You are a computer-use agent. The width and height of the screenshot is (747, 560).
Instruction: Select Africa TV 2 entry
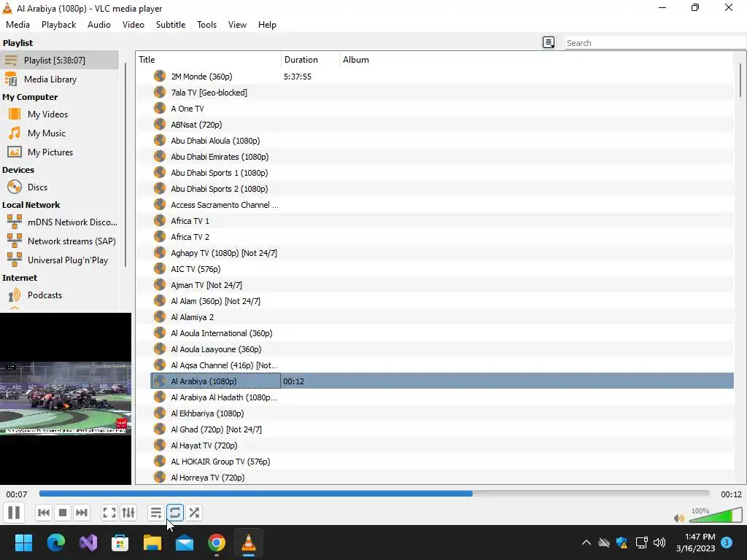coord(442,237)
